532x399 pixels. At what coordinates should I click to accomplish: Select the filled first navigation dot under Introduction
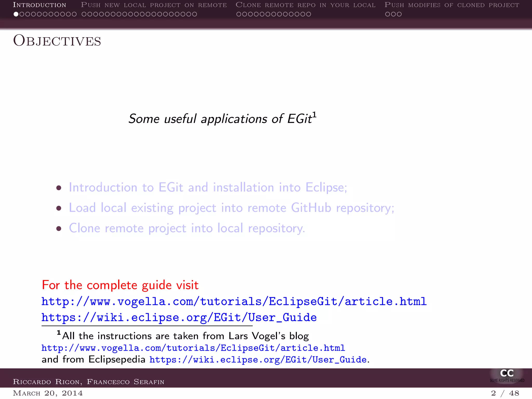(16, 14)
